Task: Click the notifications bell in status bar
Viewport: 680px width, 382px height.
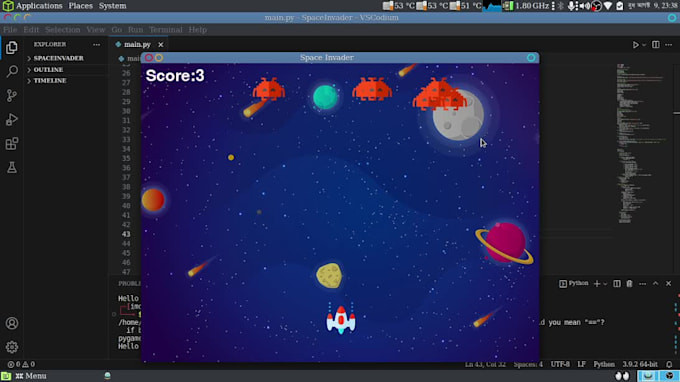Action: tap(669, 364)
